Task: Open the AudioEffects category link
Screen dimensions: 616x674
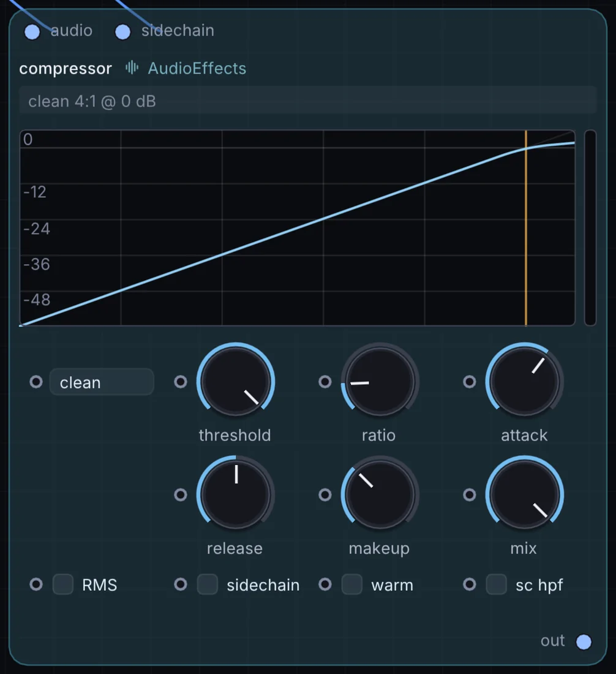Action: [197, 69]
